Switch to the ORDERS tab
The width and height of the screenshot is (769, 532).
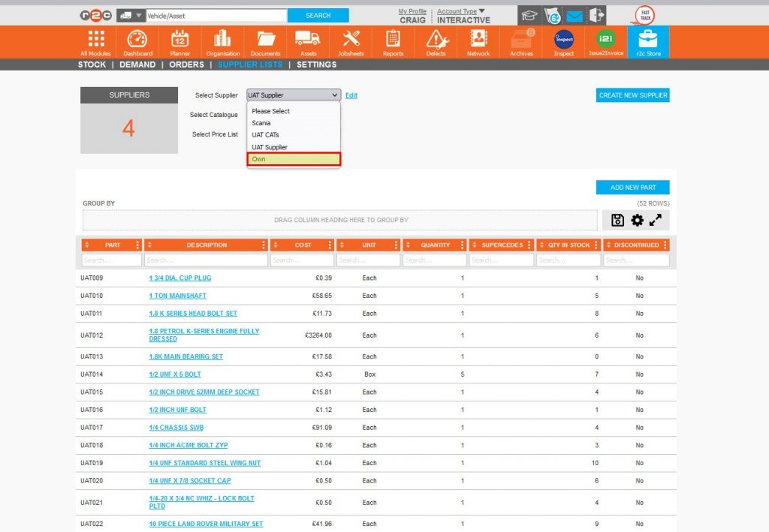(186, 65)
